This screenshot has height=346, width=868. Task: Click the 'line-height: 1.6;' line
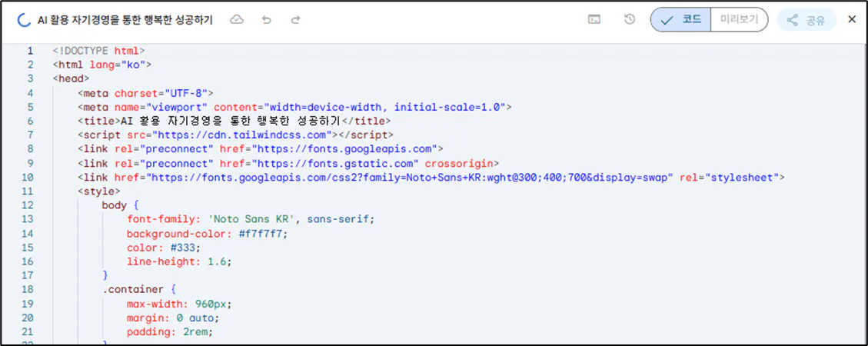(x=179, y=262)
